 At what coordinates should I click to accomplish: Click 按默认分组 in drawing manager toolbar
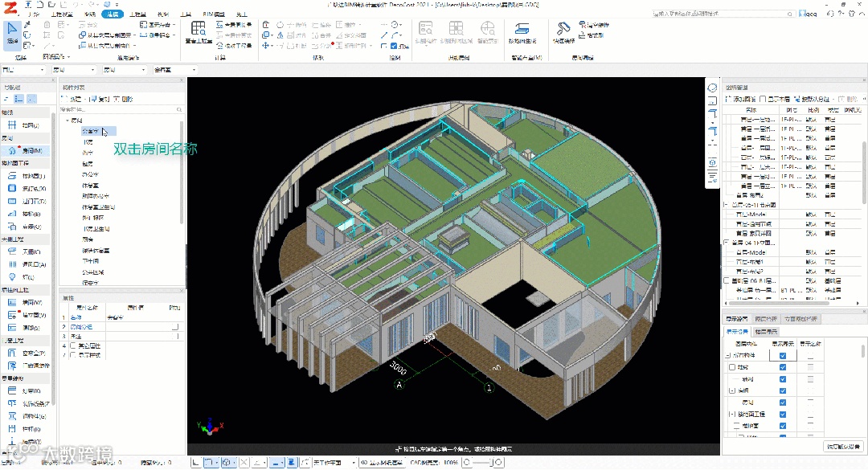[x=813, y=99]
